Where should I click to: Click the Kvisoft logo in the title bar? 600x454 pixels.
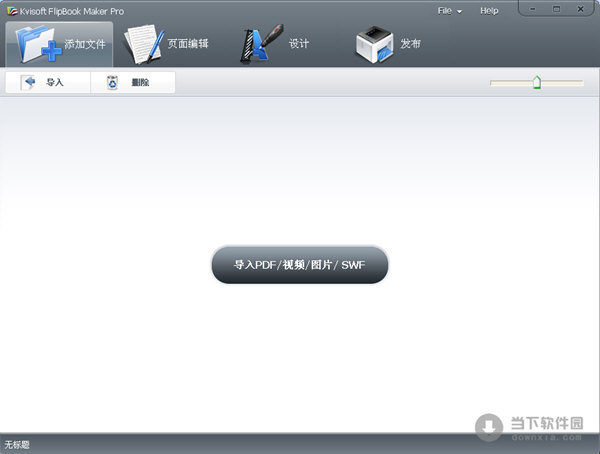click(11, 10)
